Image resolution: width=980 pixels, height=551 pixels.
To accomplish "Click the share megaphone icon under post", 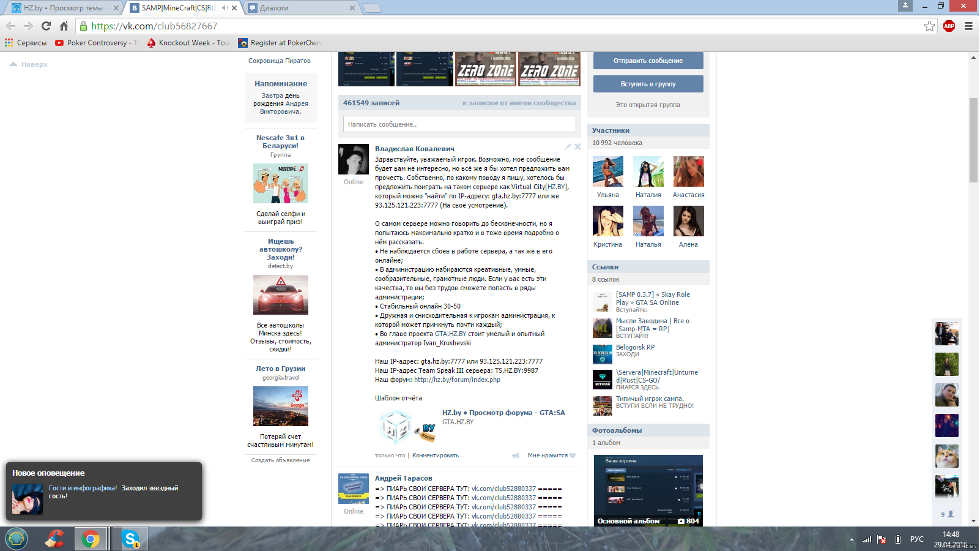I will pyautogui.click(x=515, y=455).
